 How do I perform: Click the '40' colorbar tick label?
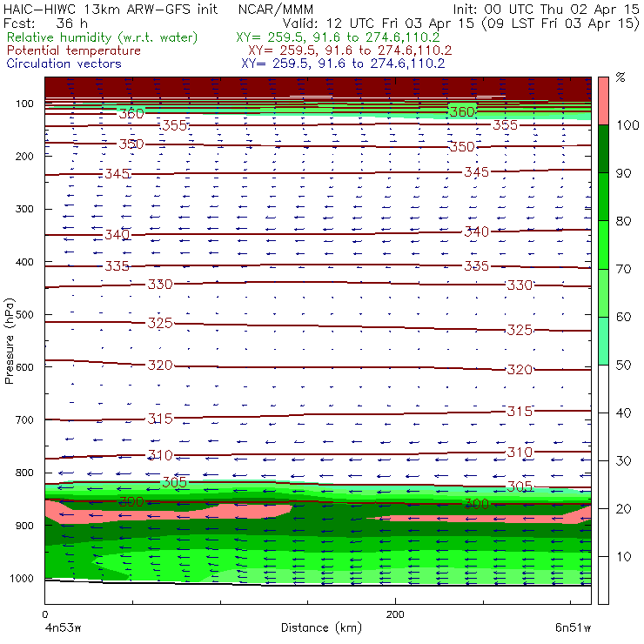pos(623,413)
